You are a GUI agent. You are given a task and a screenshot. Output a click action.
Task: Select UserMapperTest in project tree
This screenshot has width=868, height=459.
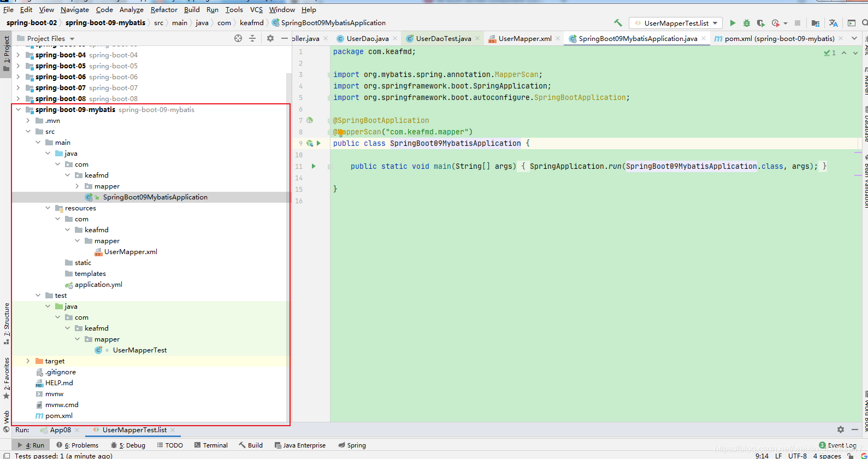click(140, 350)
